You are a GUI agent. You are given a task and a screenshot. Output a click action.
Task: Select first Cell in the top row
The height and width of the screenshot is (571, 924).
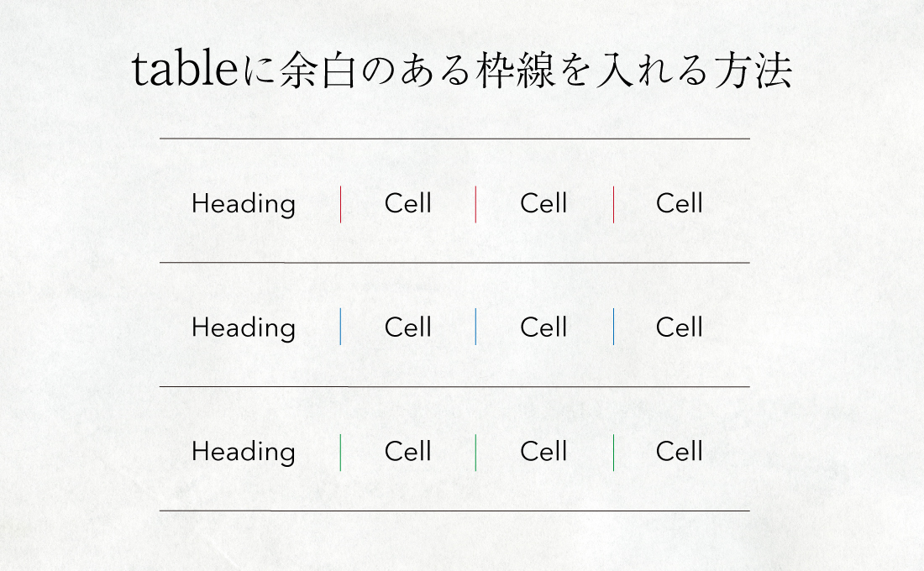(408, 204)
